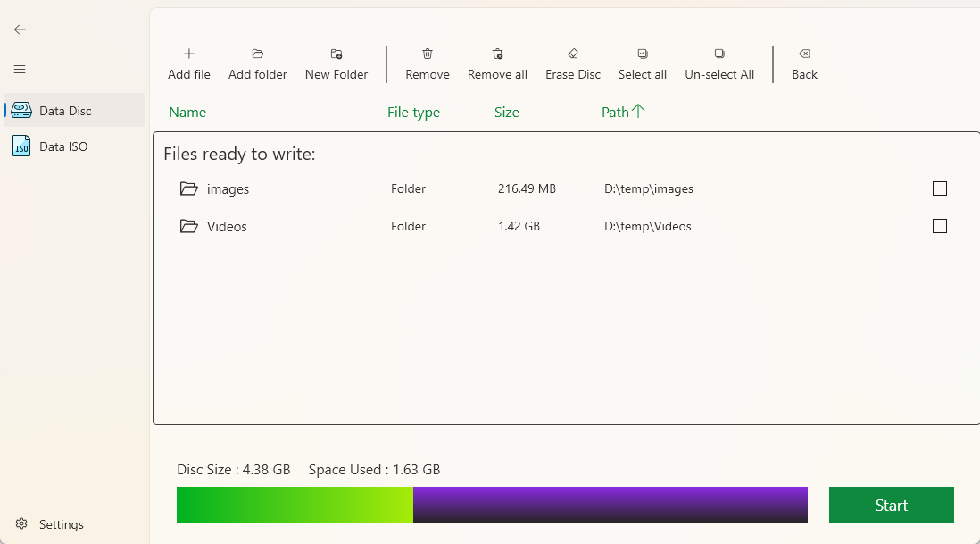Click the Select all icon
The height and width of the screenshot is (544, 980).
pyautogui.click(x=643, y=54)
